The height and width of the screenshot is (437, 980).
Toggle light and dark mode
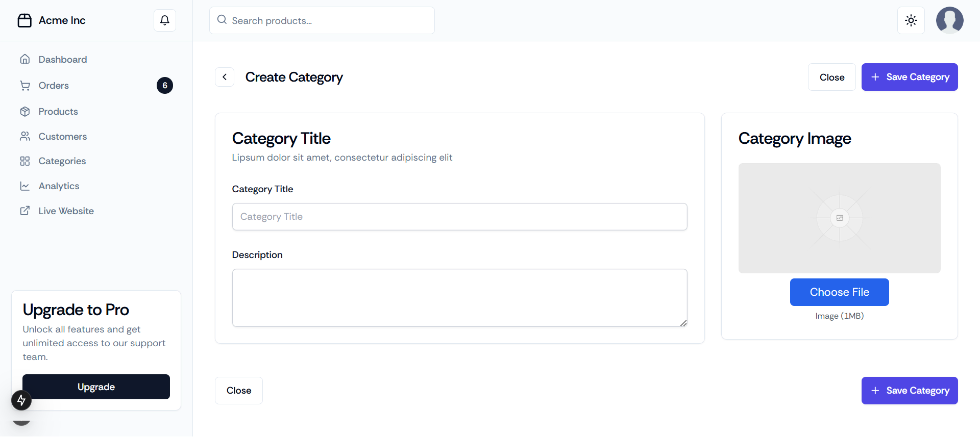[911, 20]
